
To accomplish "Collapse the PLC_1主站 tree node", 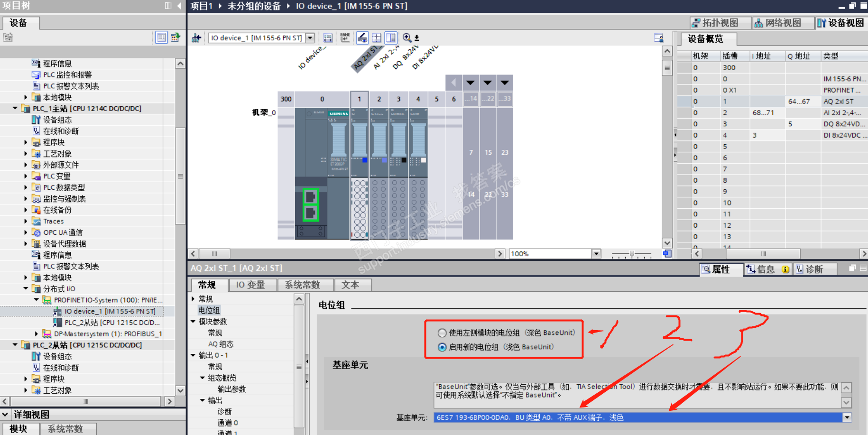I will 15,108.
